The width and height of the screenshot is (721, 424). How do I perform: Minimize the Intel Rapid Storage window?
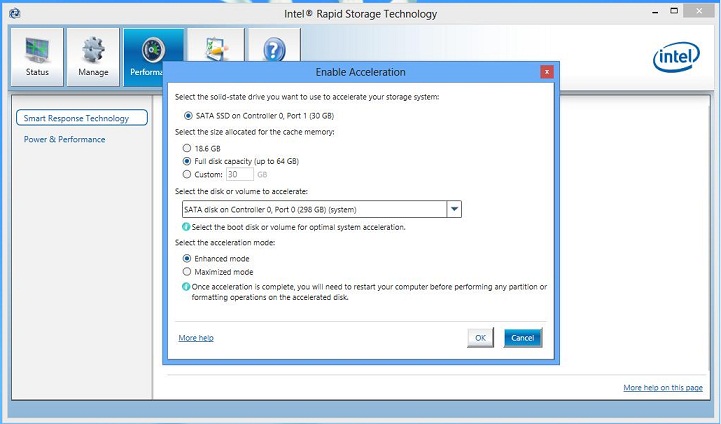point(655,12)
